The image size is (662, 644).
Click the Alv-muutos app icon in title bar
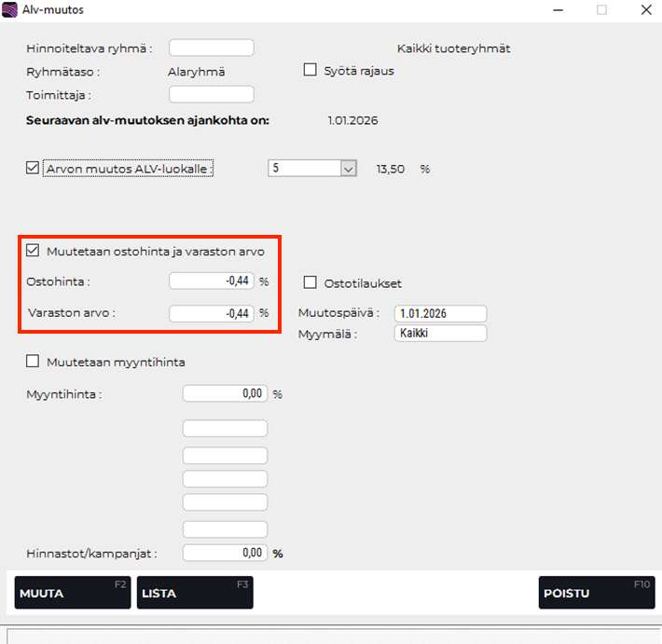coord(10,10)
